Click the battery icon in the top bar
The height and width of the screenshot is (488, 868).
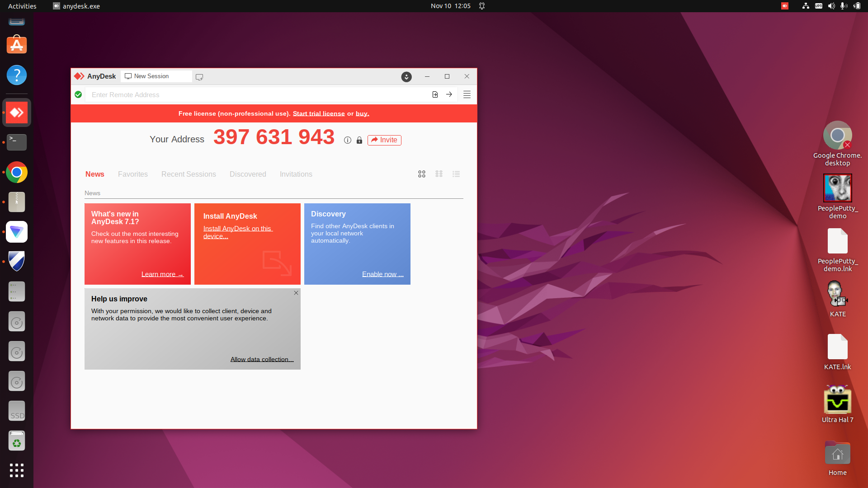[857, 6]
